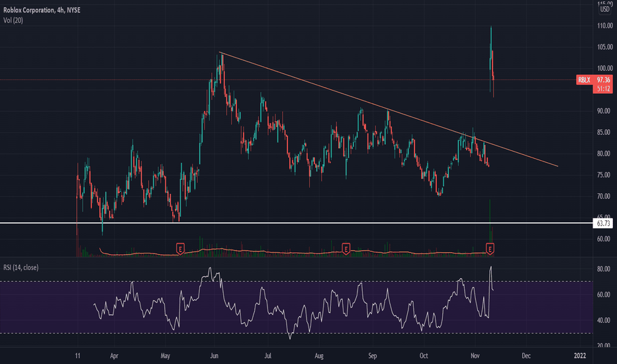Viewport: 617px width, 364px height.
Task: Click the 60.00 label on the price axis
Action: (x=605, y=239)
